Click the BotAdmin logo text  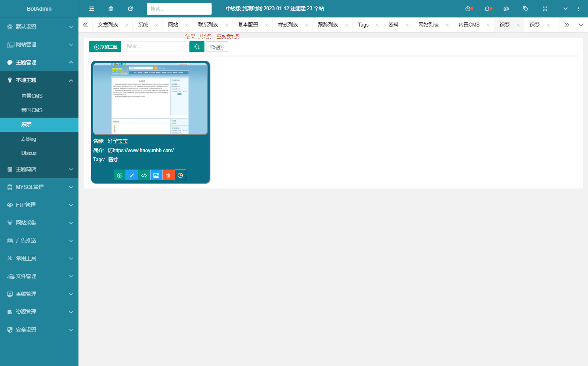click(39, 9)
